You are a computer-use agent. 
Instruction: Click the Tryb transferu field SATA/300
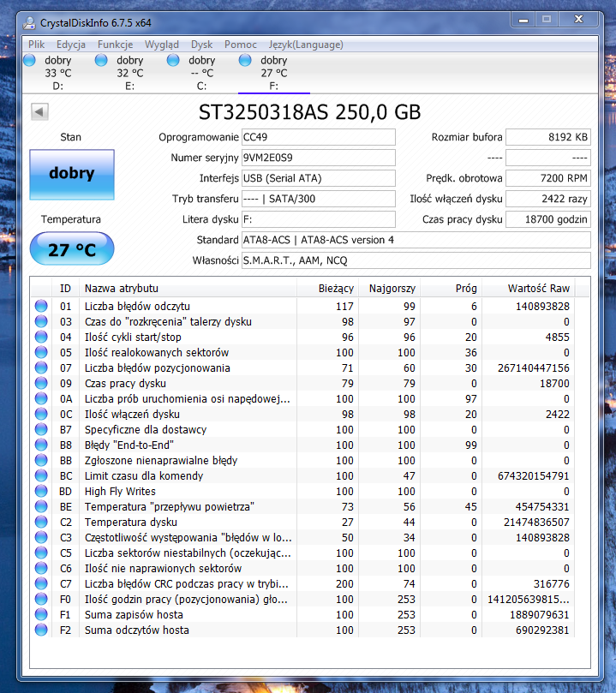(319, 199)
